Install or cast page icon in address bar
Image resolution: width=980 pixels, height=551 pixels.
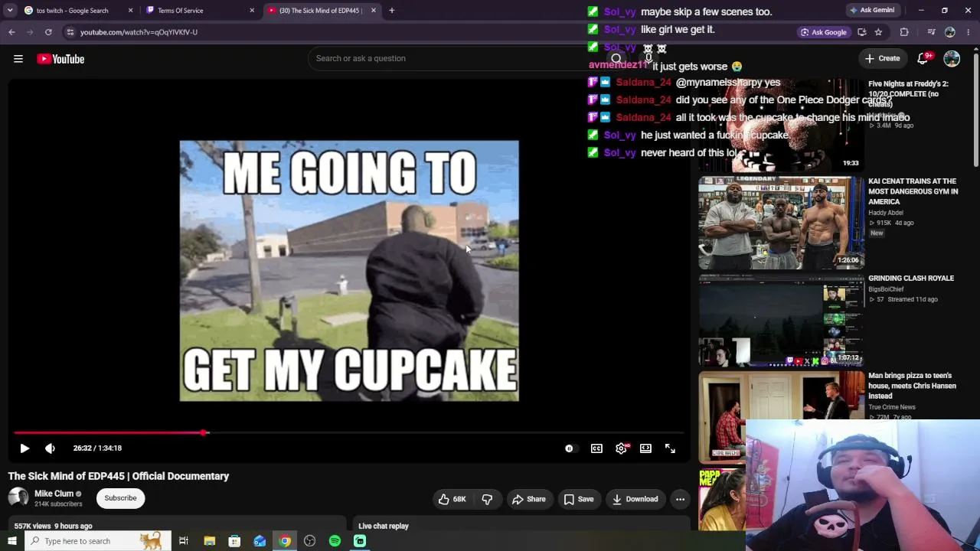[x=862, y=32]
